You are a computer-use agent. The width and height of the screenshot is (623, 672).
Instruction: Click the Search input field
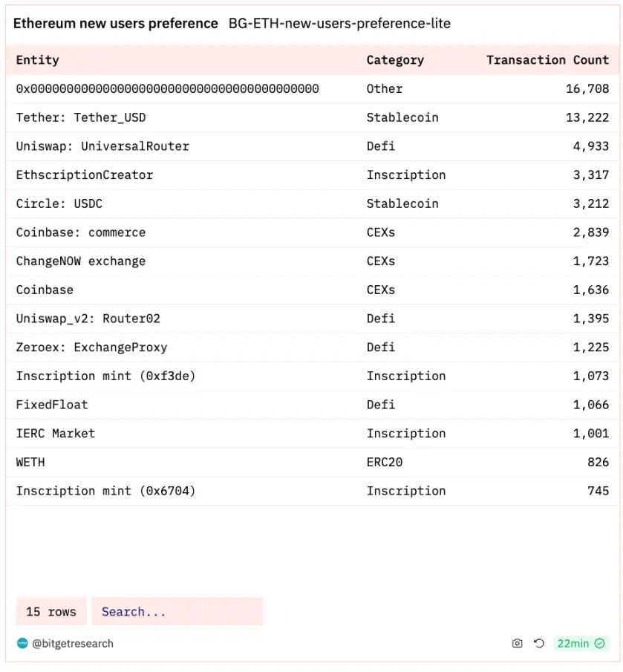[x=177, y=612]
